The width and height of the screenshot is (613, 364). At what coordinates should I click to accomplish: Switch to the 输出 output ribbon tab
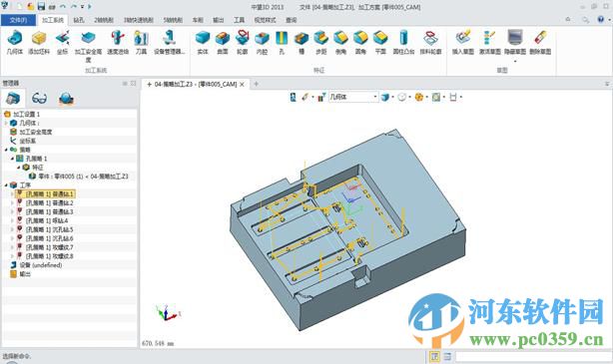[219, 20]
